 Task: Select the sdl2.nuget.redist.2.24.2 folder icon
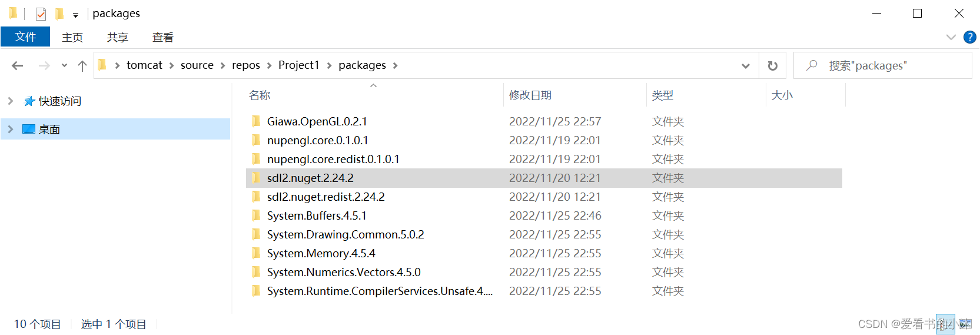tap(256, 197)
